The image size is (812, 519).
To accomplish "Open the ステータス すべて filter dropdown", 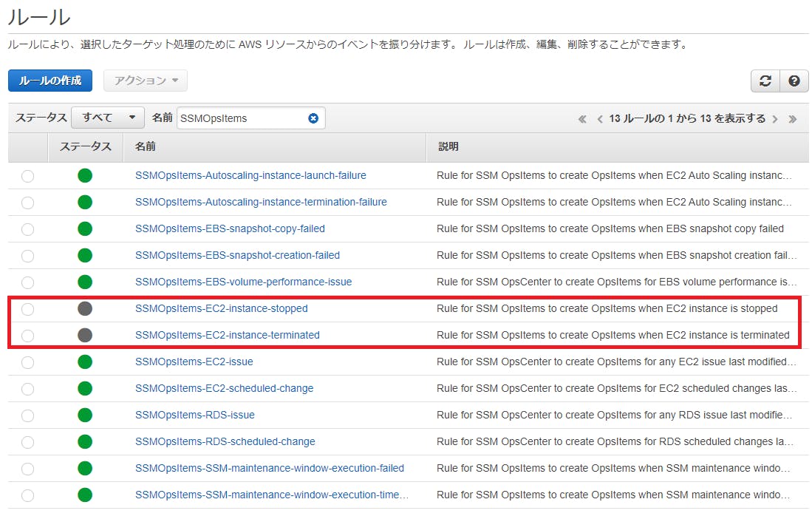I will tap(108, 118).
